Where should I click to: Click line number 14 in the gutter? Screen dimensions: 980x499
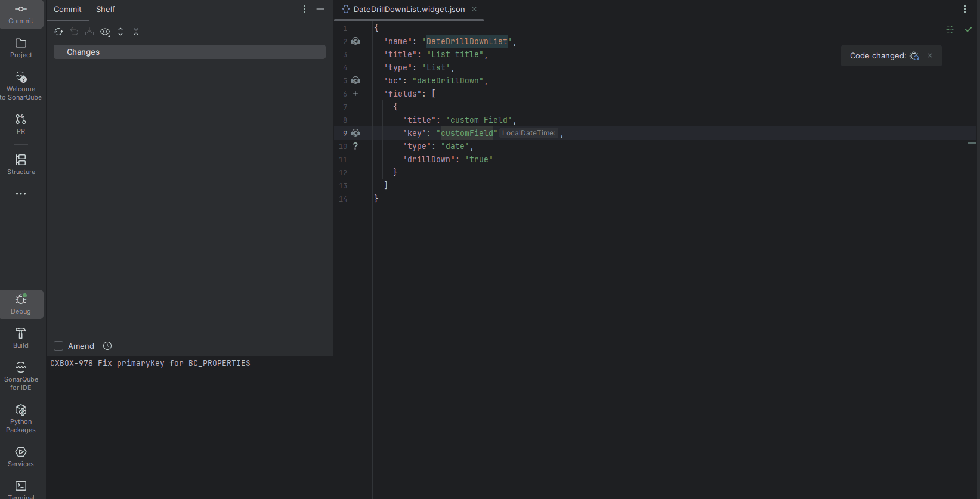click(x=343, y=199)
